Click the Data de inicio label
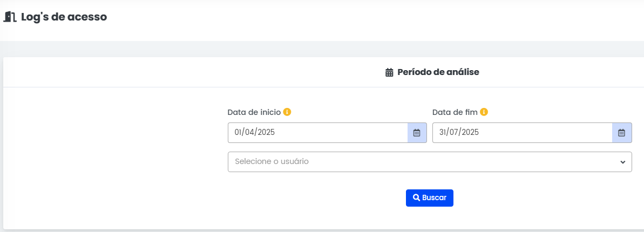Screen dimensions: 644x232 tap(254, 112)
